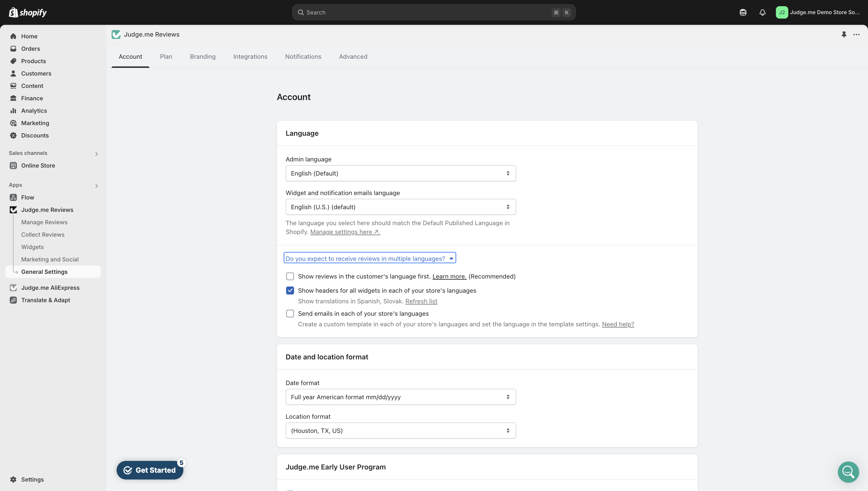Switch to the Notifications tab

click(x=303, y=57)
